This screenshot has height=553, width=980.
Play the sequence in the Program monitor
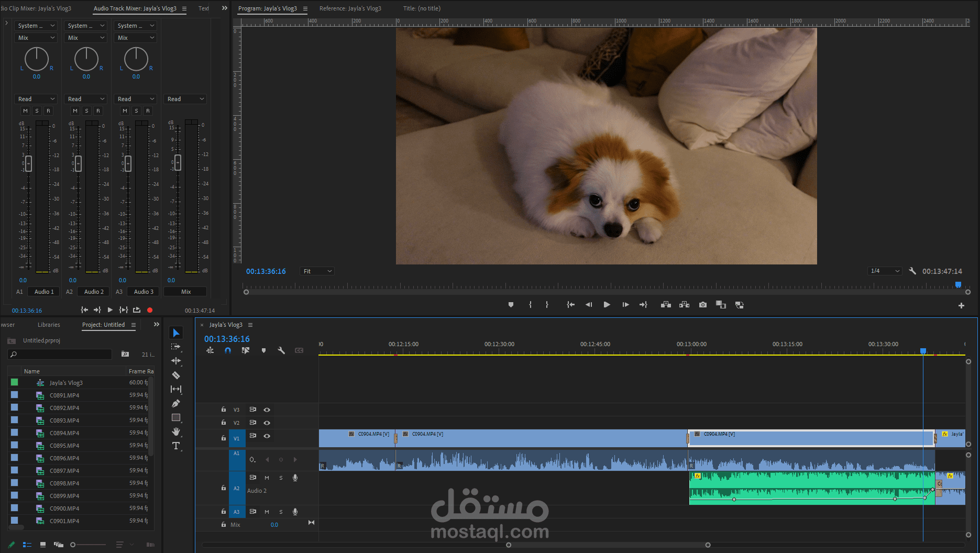(607, 305)
